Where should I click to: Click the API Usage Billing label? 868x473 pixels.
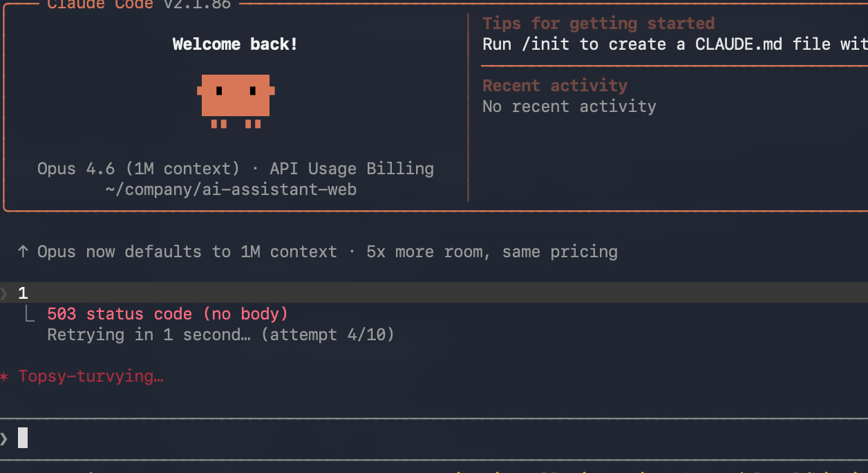(x=352, y=169)
